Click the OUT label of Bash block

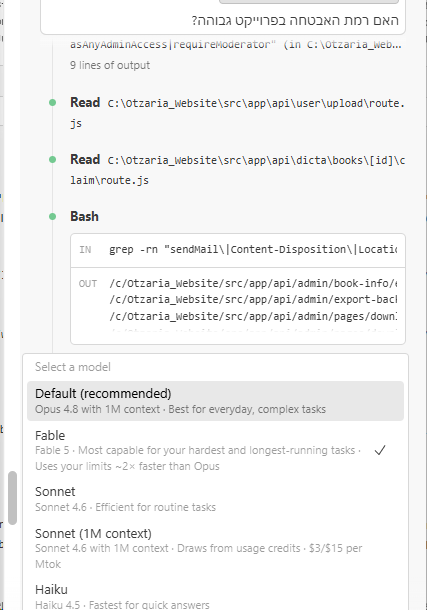(x=88, y=284)
